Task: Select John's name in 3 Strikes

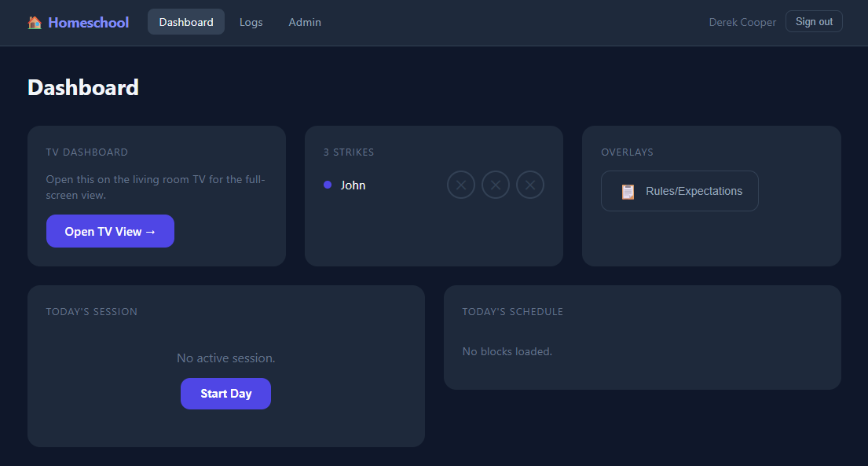Action: (353, 185)
